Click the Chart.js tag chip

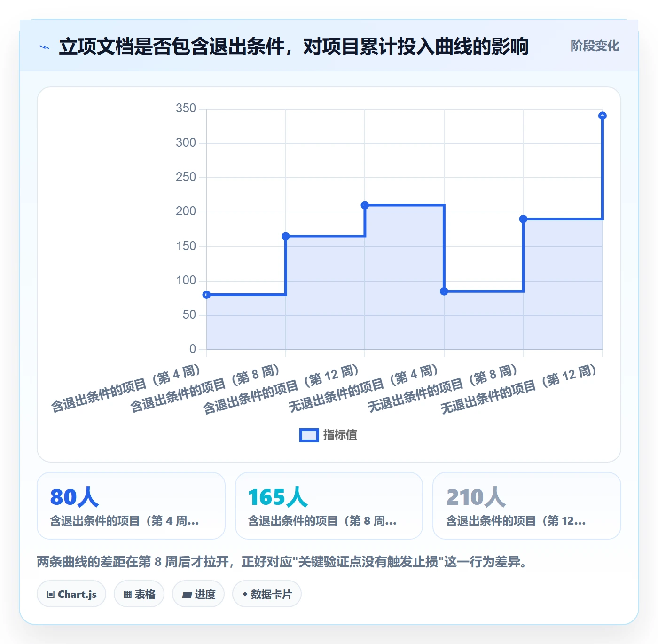tap(71, 594)
